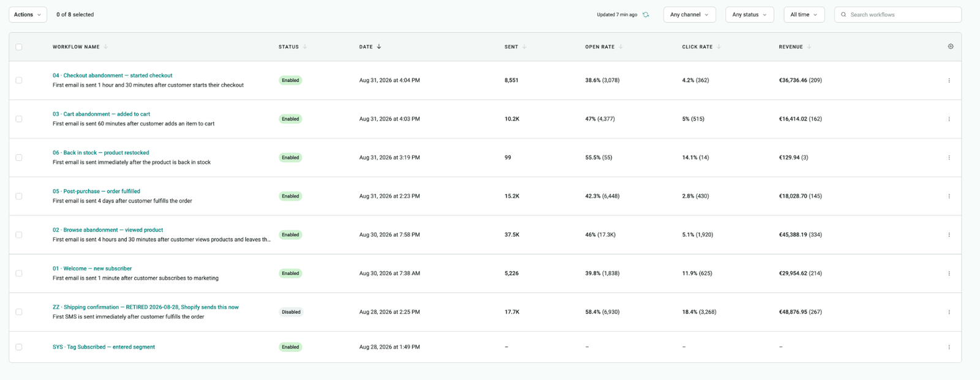Select the Post-purchase workflow checkbox
The width and height of the screenshot is (980, 380).
point(19,196)
